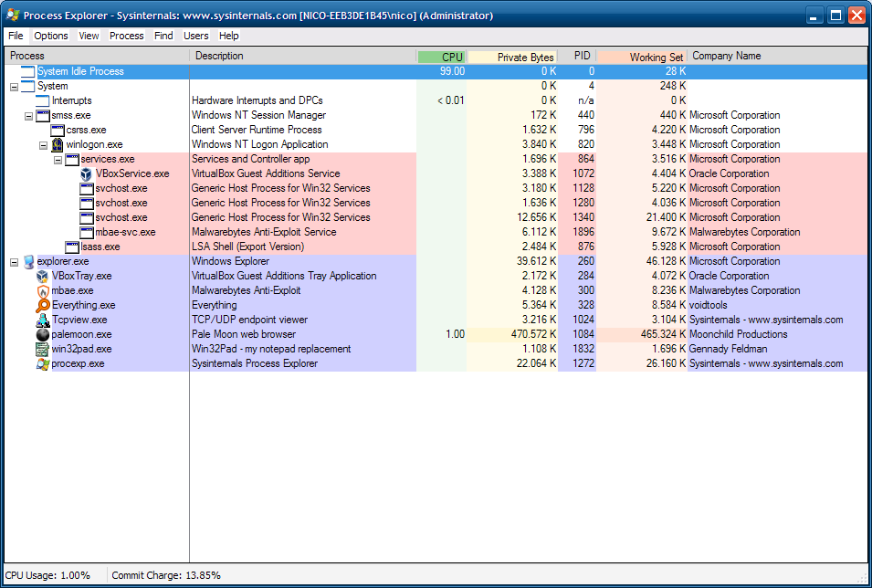Image resolution: width=872 pixels, height=588 pixels.
Task: Click "TCP/UDP endpoint viewer" description
Action: (x=249, y=320)
